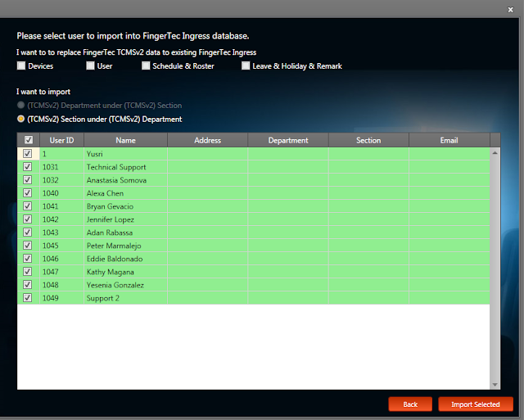The width and height of the screenshot is (524, 420).
Task: Select user ID cell 1049
Action: 62,298
